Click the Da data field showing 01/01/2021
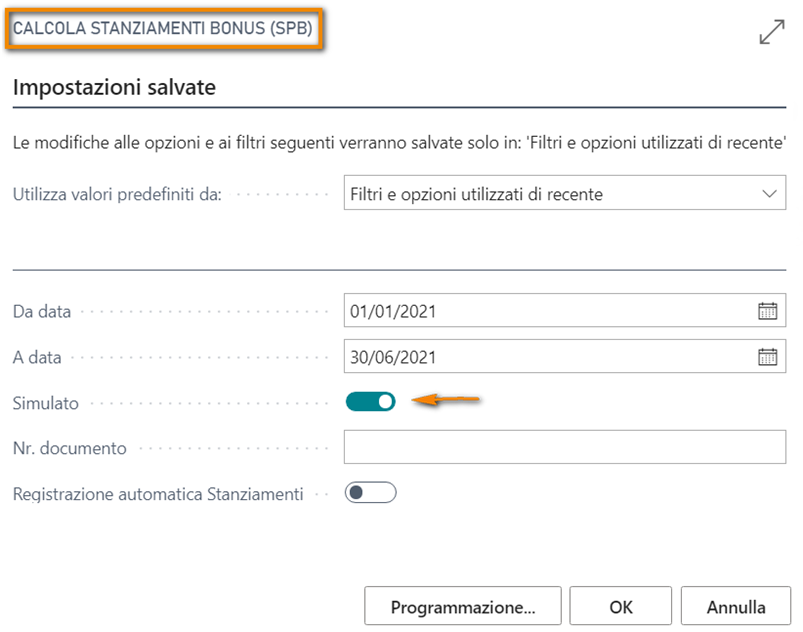This screenshot has height=632, width=803. (545, 311)
